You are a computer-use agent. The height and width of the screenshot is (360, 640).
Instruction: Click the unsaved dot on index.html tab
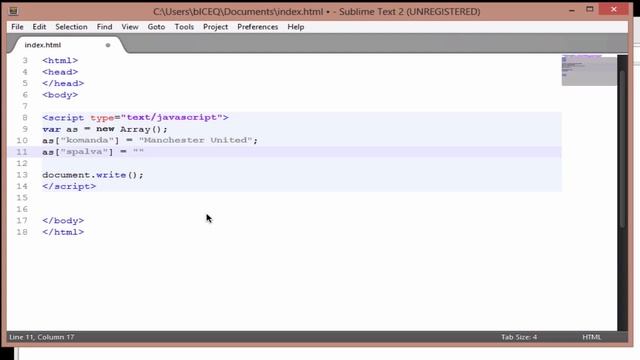[108, 45]
